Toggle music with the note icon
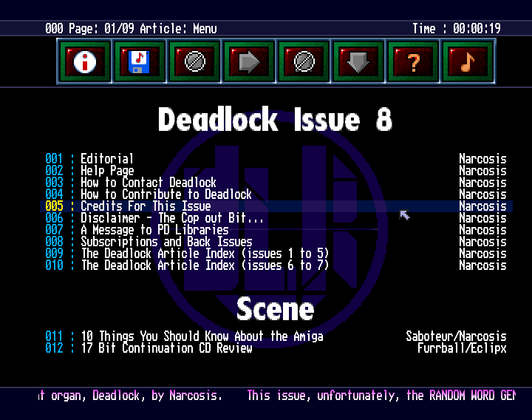The image size is (532, 420). pos(468,61)
